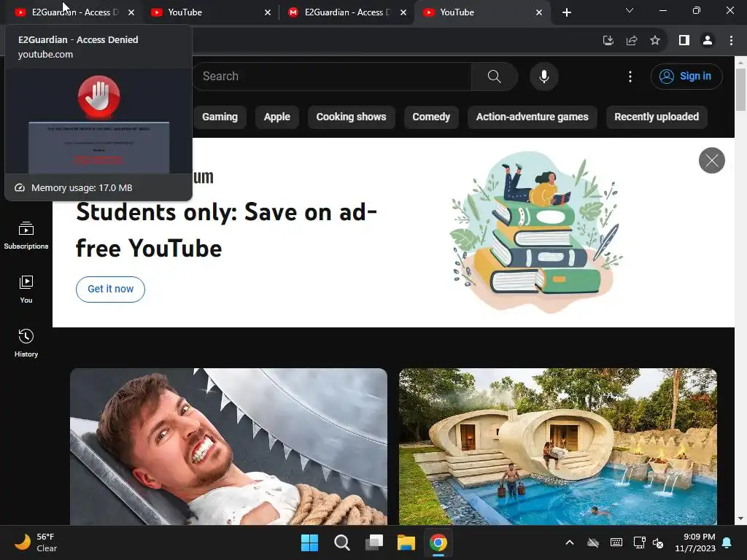Select the Cooking shows chip
The image size is (747, 560).
click(351, 117)
